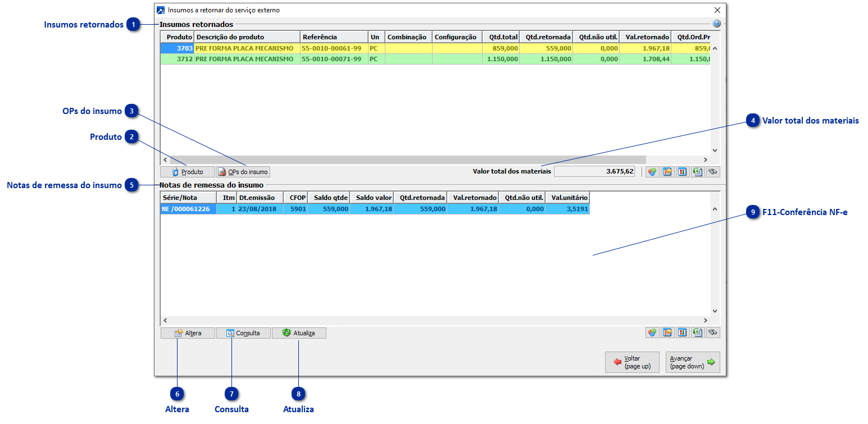Click the Saldo qtde column header
Image resolution: width=868 pixels, height=424 pixels.
[329, 198]
